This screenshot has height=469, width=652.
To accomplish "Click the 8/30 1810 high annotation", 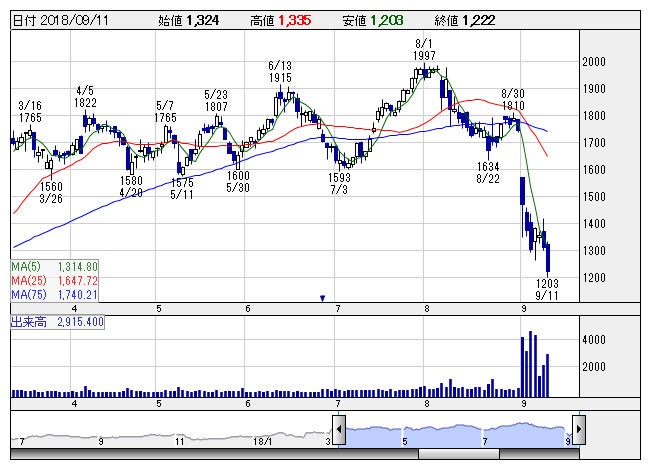I will click(513, 99).
